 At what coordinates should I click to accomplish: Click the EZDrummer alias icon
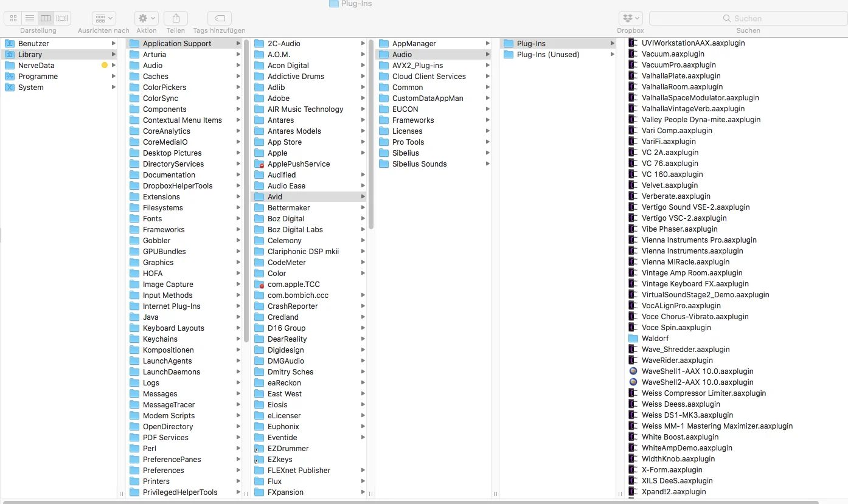tap(259, 448)
